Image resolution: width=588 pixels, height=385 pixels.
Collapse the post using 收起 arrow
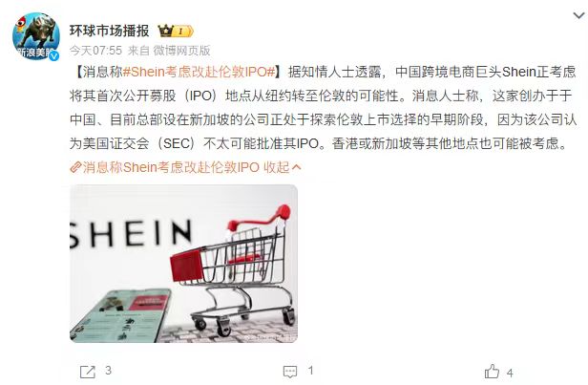pyautogui.click(x=282, y=167)
